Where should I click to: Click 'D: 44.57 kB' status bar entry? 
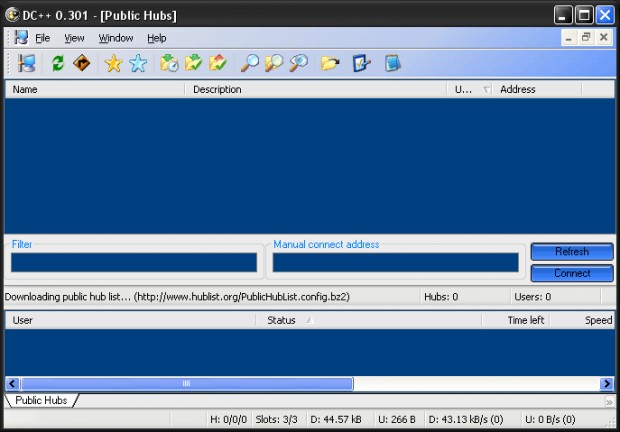point(336,419)
